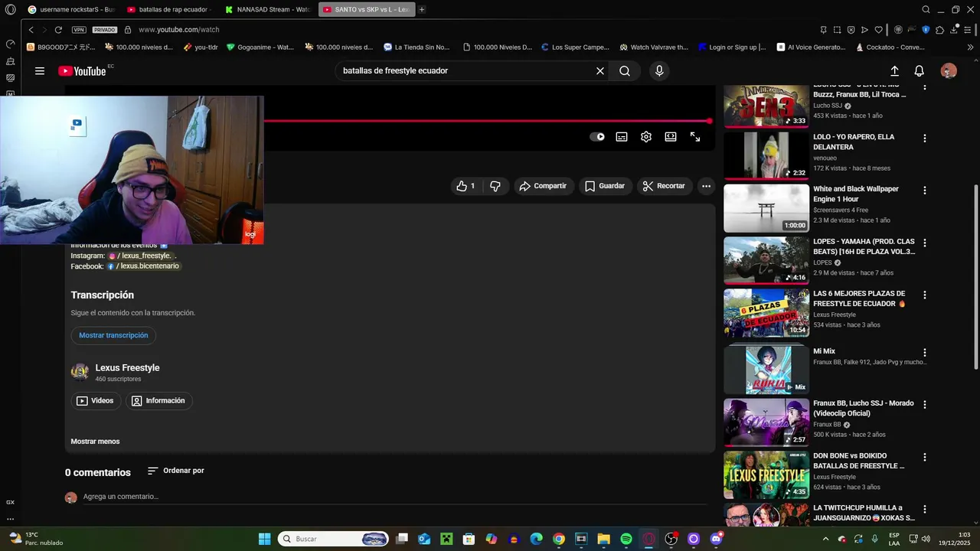Click the red video progress bar
The height and width of the screenshot is (551, 980).
[x=487, y=121]
